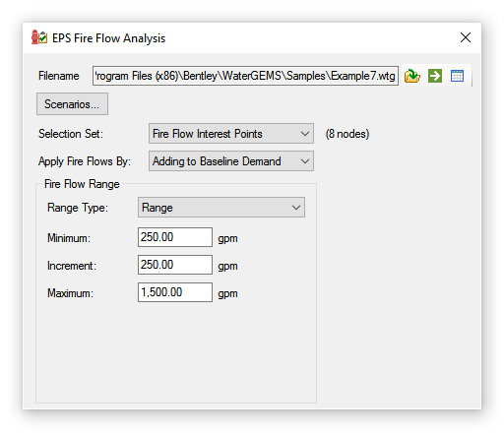The image size is (504, 435).
Task: Click the Fire Flow Range group title
Action: 82,184
